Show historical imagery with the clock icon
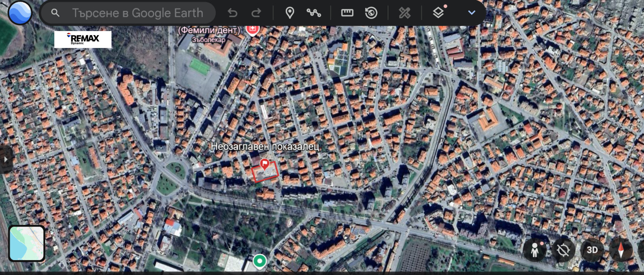This screenshot has height=275, width=644. [x=371, y=13]
